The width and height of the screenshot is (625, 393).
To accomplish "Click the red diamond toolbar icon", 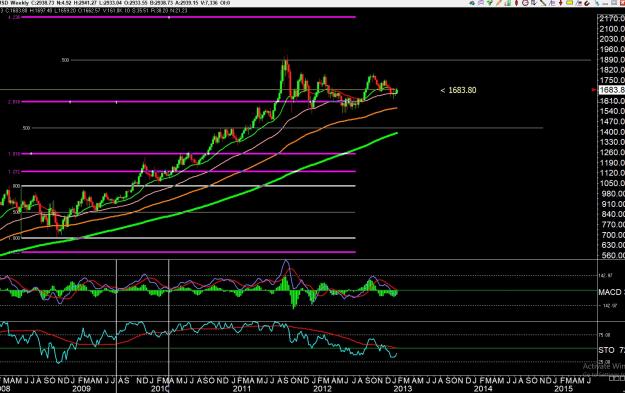I will tap(517, 3).
